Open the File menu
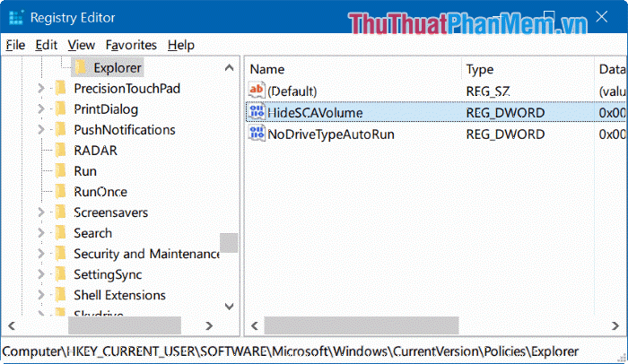 point(15,45)
